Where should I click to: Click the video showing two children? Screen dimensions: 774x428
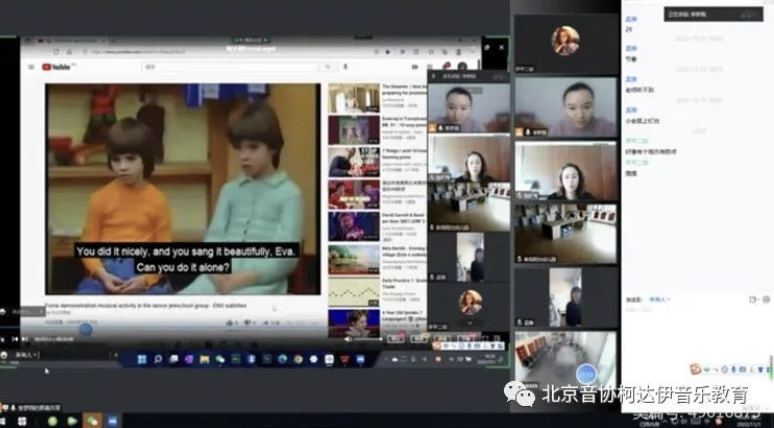pyautogui.click(x=183, y=189)
